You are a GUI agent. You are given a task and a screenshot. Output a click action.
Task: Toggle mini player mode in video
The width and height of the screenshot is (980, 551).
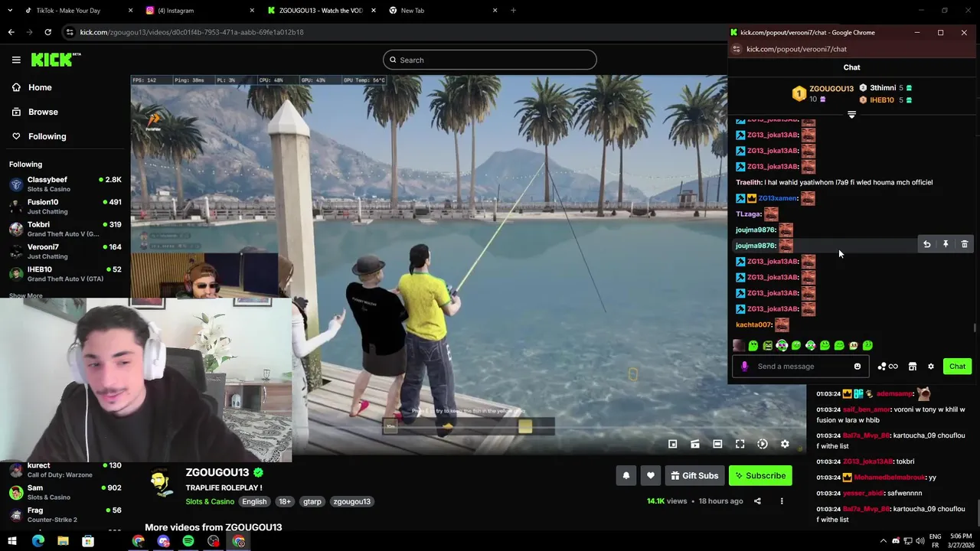click(x=672, y=444)
